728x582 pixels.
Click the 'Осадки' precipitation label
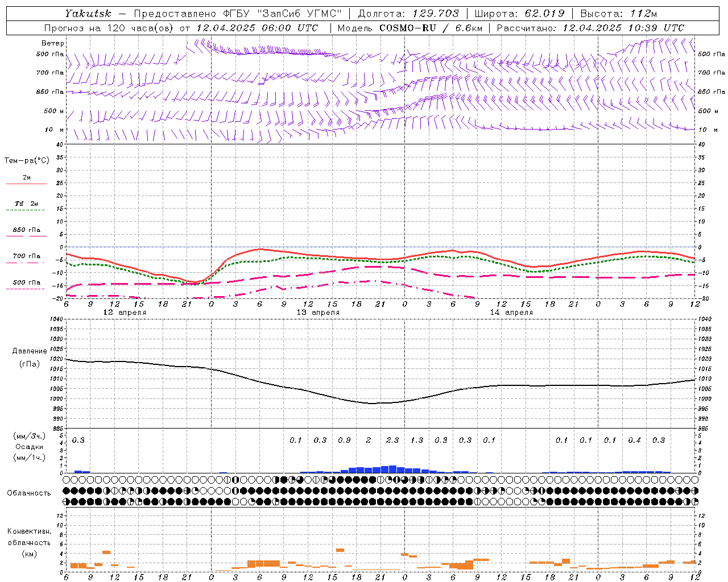pyautogui.click(x=30, y=447)
